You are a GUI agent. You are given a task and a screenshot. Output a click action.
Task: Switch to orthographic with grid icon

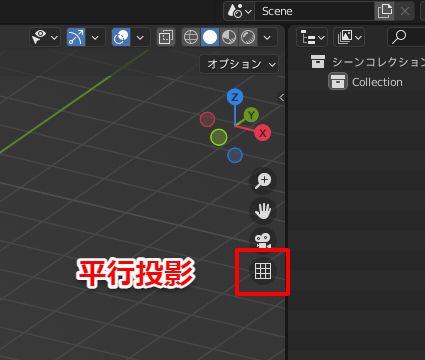263,271
